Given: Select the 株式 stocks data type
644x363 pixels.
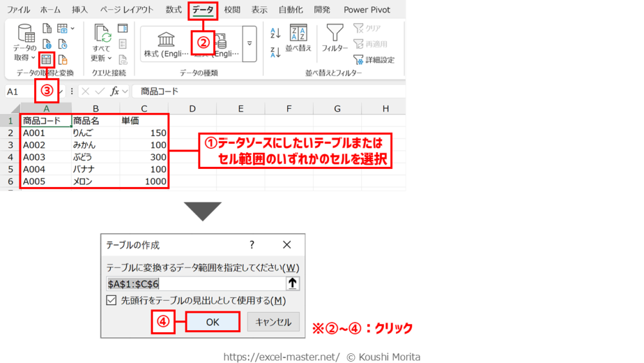Looking at the screenshot, I should click(166, 44).
